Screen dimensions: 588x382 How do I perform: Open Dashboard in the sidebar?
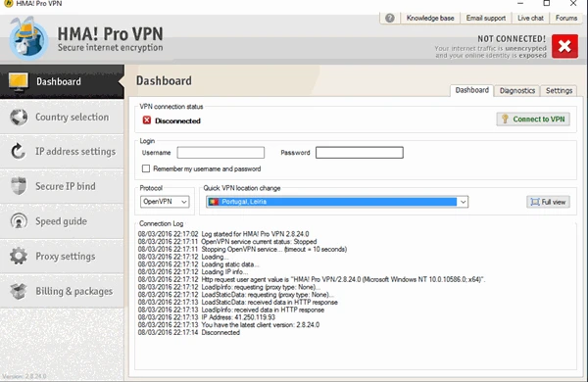tap(62, 81)
